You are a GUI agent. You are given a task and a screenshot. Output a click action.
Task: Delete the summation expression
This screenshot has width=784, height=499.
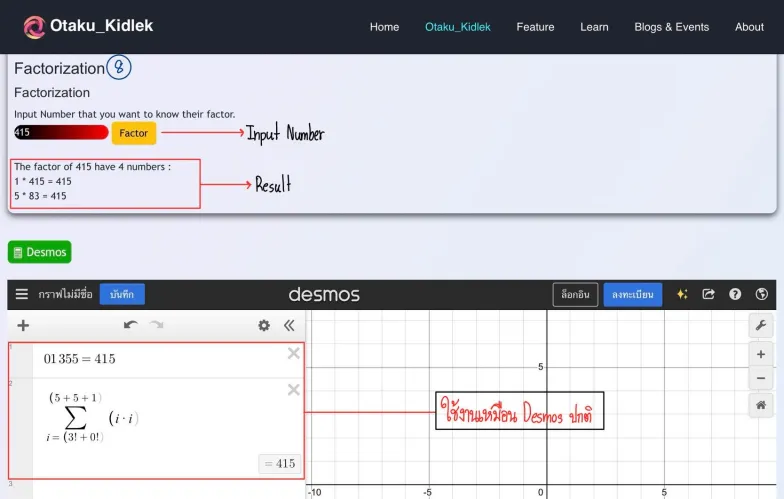293,390
